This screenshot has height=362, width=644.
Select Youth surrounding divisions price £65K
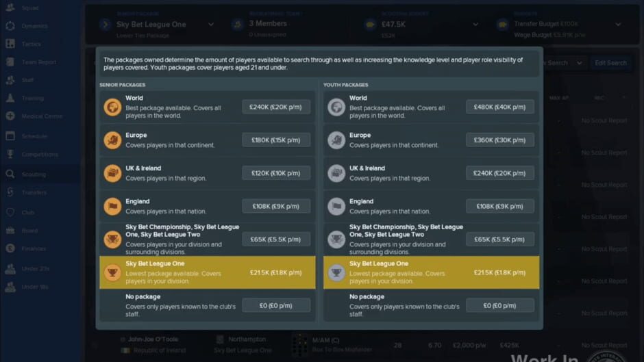tap(500, 240)
